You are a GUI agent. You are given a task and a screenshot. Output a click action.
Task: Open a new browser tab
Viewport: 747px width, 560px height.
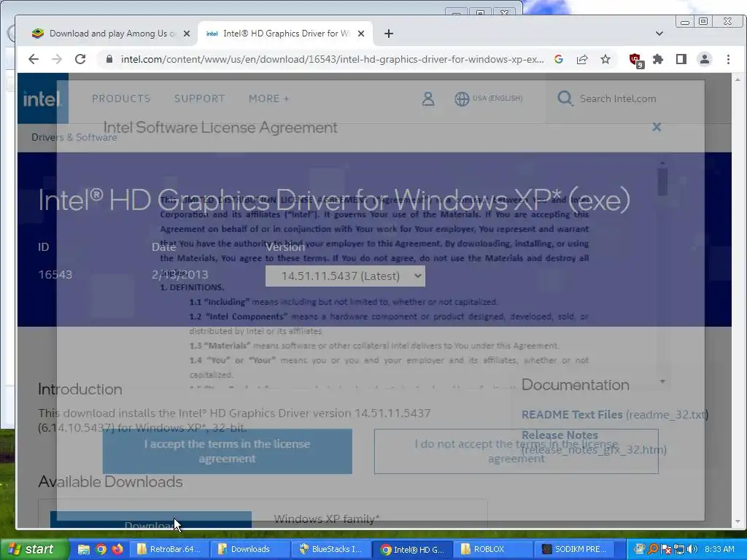[389, 34]
